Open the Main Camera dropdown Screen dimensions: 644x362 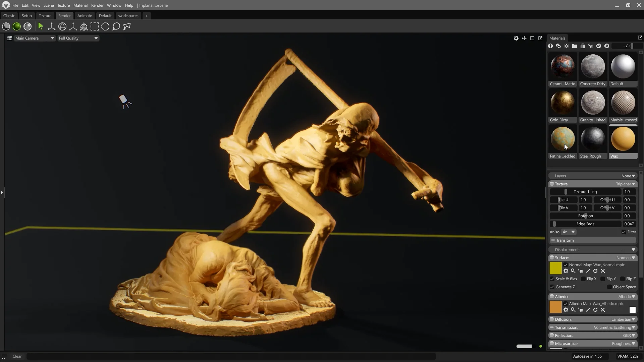pyautogui.click(x=35, y=38)
